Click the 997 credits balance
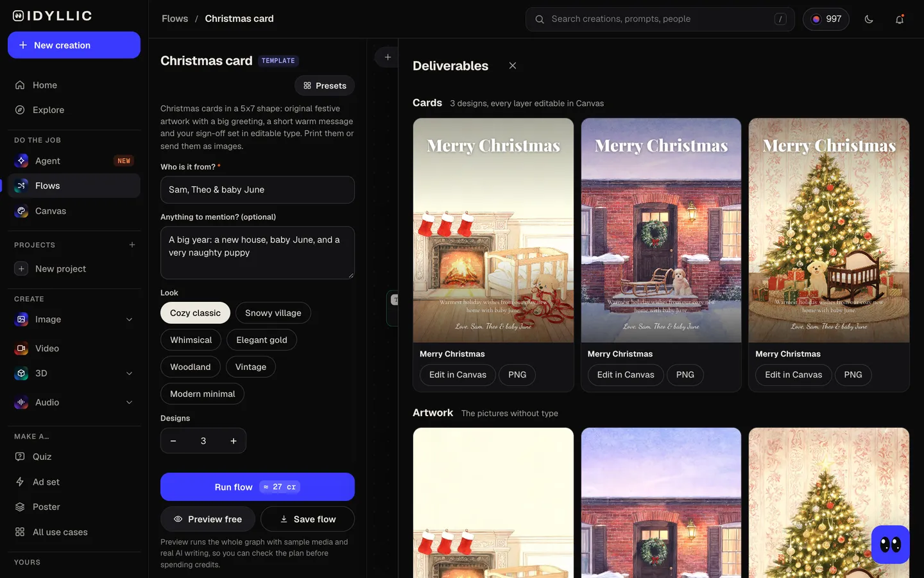The height and width of the screenshot is (578, 924). (x=826, y=19)
